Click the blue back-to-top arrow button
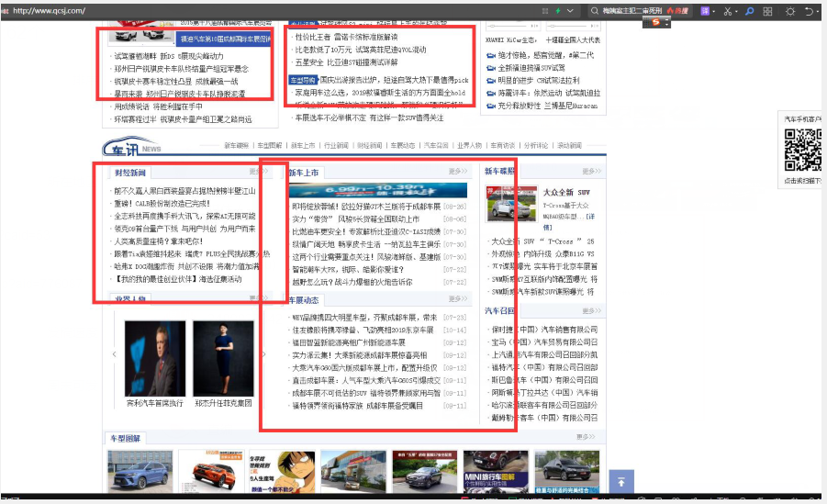Viewport: 827px width, 504px height. (621, 482)
